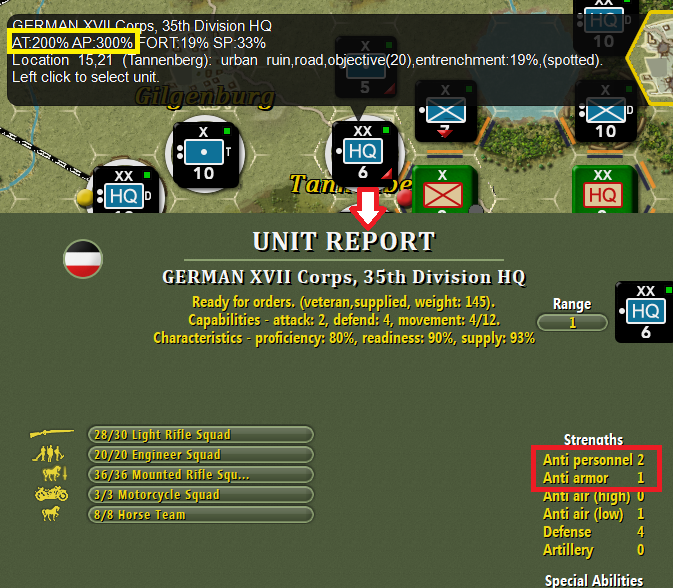Click the GERMAN XVII Corps unit name heading

click(x=344, y=277)
